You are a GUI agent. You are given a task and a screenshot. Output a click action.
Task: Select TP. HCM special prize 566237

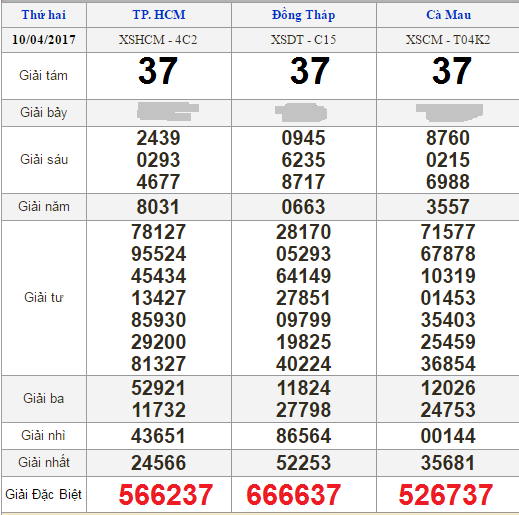coord(166,495)
